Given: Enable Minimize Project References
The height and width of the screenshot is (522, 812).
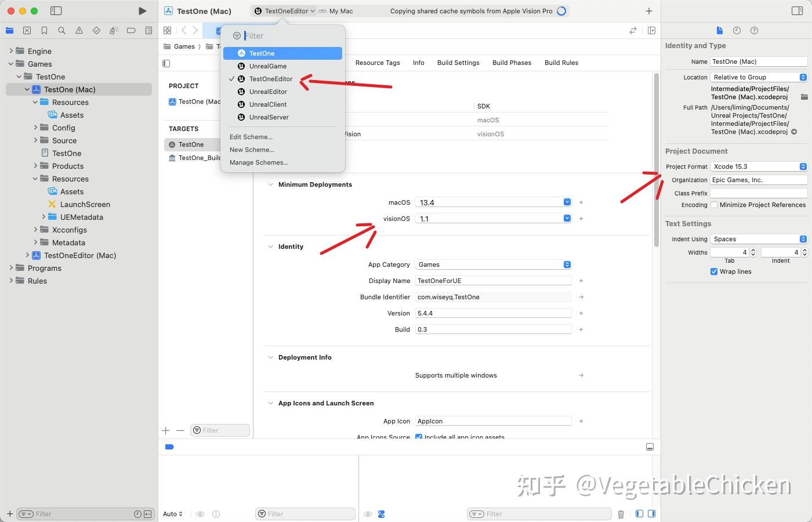Looking at the screenshot, I should click(x=714, y=205).
